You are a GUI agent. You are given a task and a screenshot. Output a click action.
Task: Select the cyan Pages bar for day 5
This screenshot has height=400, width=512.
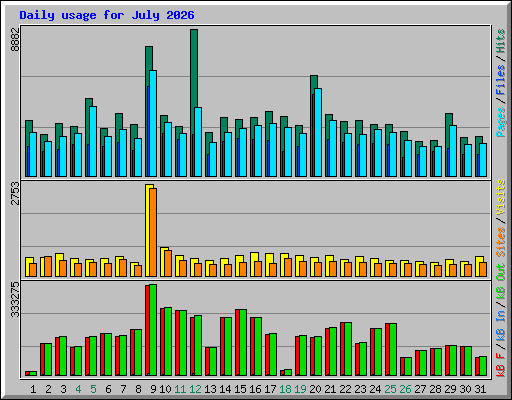pos(93,141)
